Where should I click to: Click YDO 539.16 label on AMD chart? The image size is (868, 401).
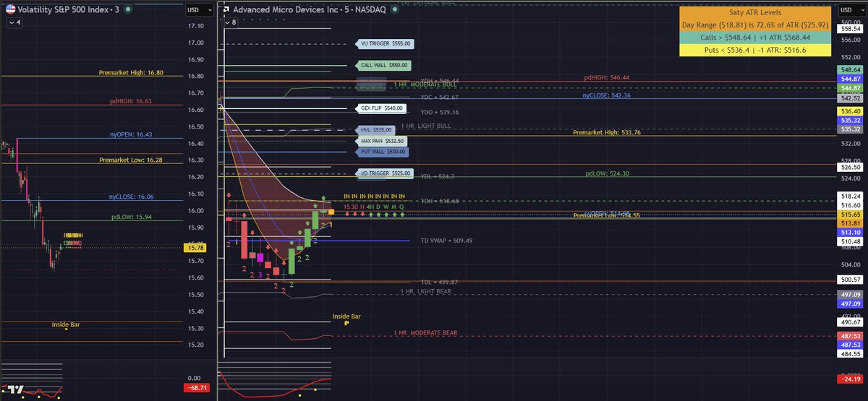[439, 112]
